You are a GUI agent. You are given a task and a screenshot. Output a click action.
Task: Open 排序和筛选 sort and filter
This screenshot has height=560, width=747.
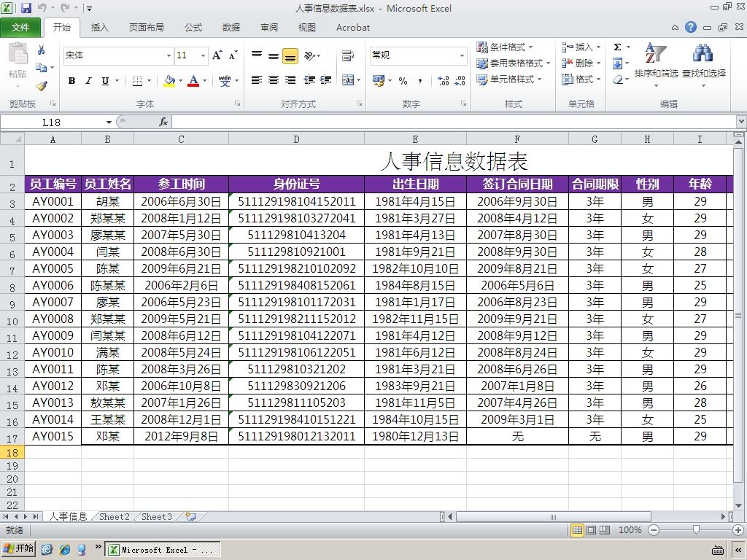656,65
